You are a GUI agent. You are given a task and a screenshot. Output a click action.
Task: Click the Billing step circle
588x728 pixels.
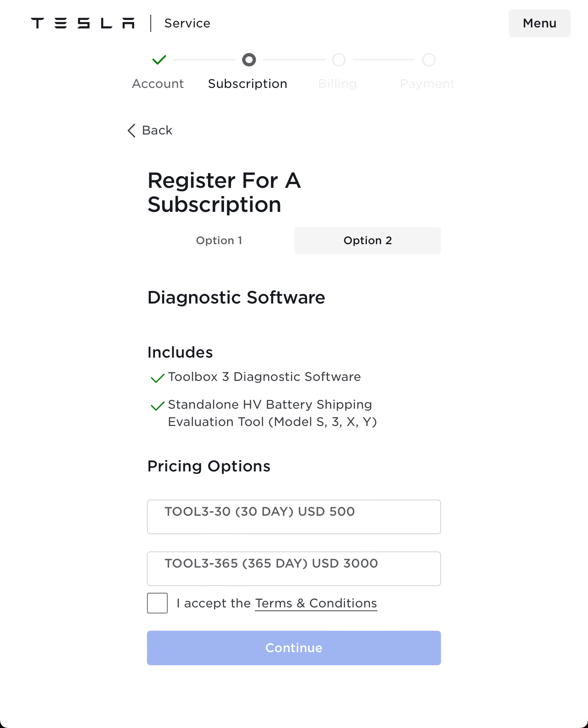pos(338,60)
